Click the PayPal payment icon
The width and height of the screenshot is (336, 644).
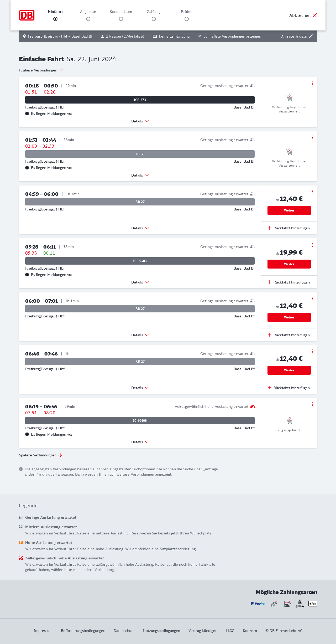(258, 604)
